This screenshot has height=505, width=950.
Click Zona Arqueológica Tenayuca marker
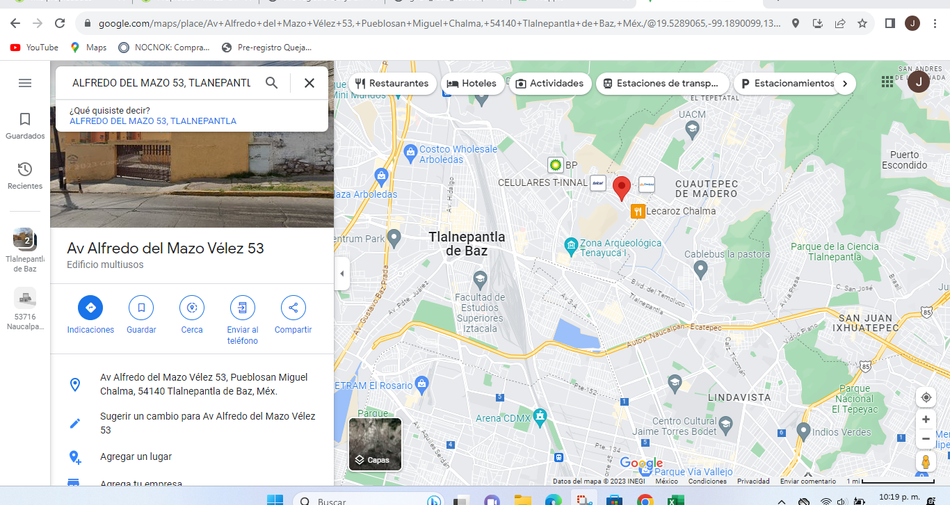(x=570, y=245)
